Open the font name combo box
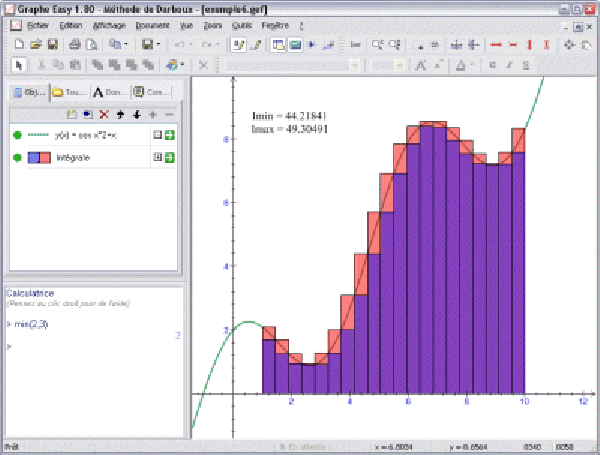The width and height of the screenshot is (600, 455). click(290, 65)
